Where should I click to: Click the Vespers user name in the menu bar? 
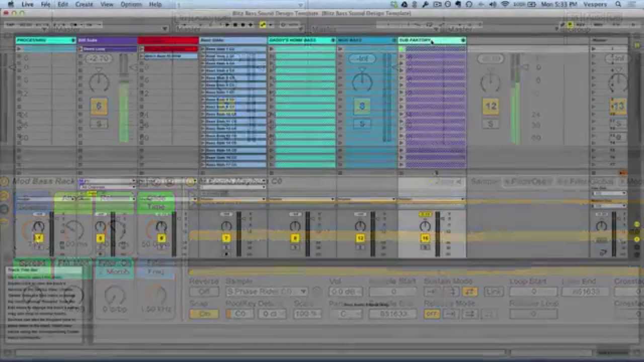click(596, 4)
